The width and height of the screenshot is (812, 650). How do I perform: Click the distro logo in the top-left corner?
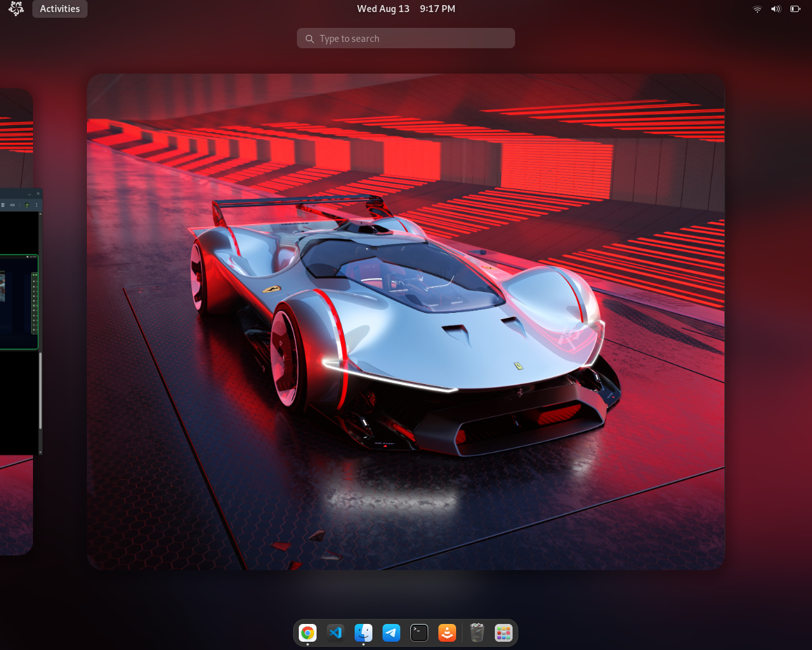pos(16,8)
